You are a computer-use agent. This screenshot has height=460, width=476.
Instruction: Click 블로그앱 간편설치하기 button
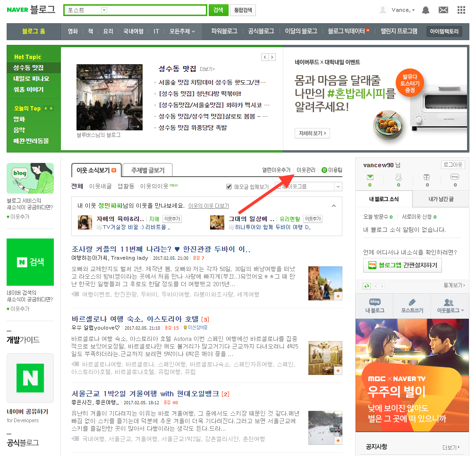pyautogui.click(x=402, y=265)
